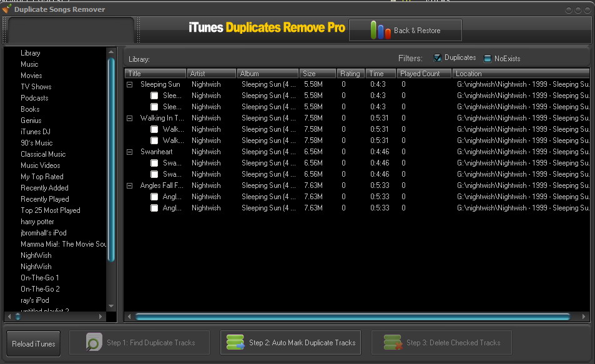Click the Back & Restore bars icon

[380, 30]
